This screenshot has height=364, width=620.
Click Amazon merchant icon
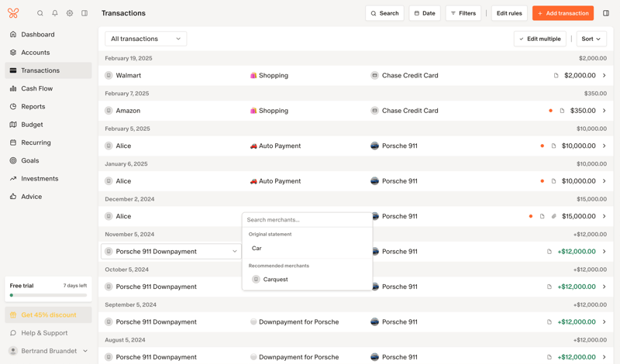tap(108, 111)
